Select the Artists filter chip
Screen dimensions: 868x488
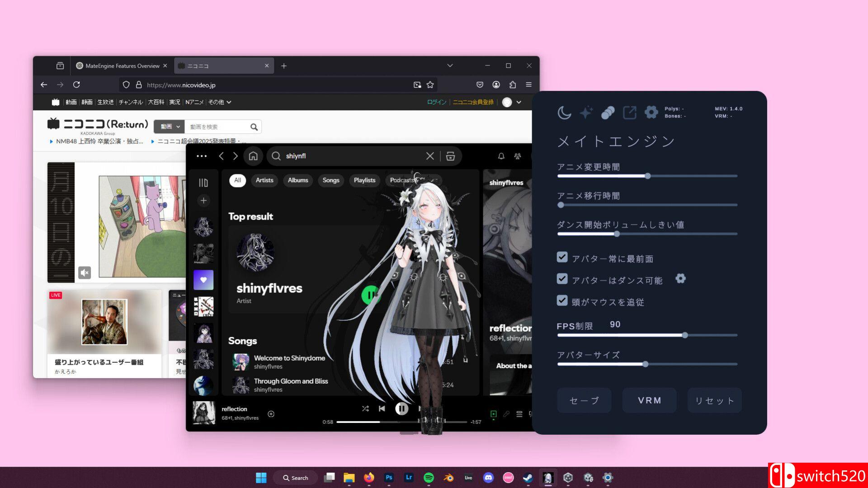pos(264,180)
